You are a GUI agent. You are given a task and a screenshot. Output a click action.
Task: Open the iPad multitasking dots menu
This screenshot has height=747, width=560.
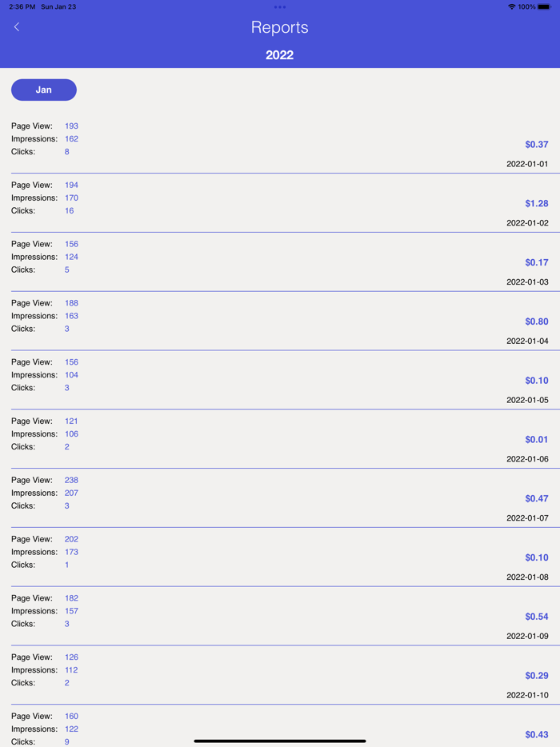point(279,6)
